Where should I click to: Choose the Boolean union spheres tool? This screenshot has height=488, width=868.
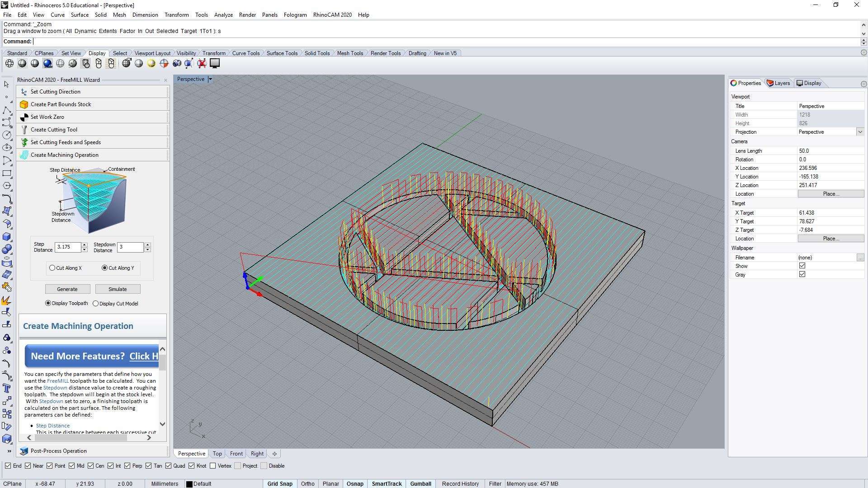(6, 249)
